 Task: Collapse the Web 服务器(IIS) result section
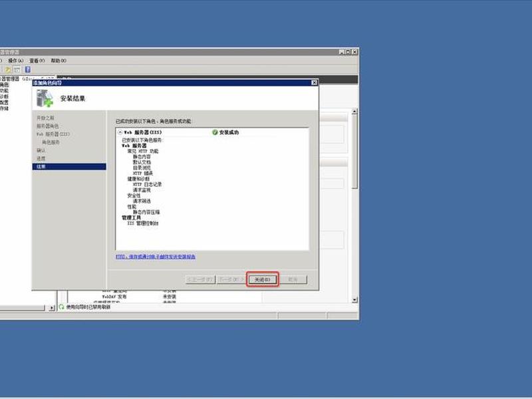click(x=120, y=132)
